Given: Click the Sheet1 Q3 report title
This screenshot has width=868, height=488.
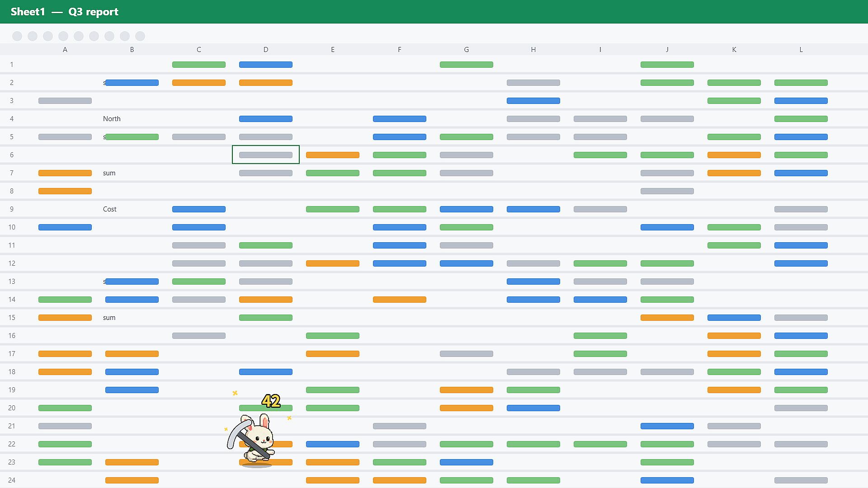Looking at the screenshot, I should point(65,12).
